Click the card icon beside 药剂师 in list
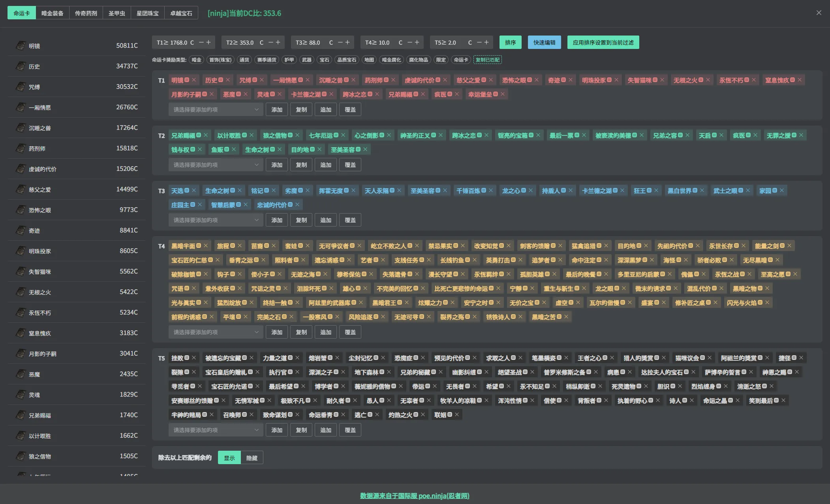The height and width of the screenshot is (504, 830). coord(21,148)
